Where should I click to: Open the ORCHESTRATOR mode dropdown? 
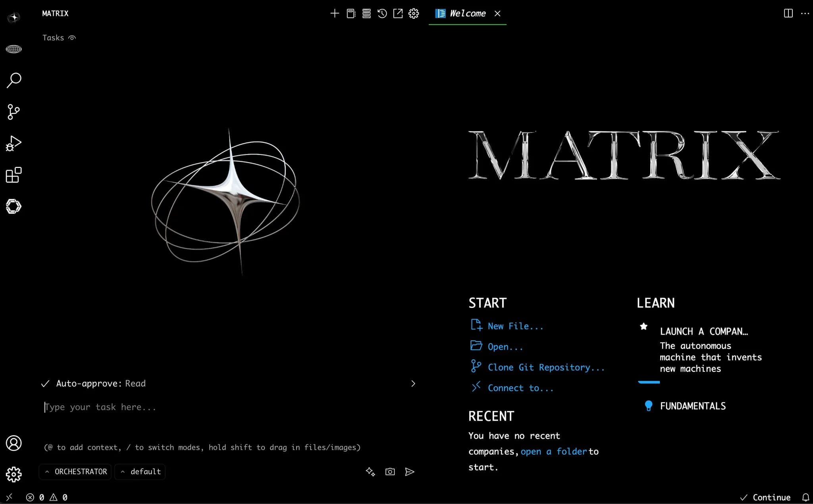75,471
